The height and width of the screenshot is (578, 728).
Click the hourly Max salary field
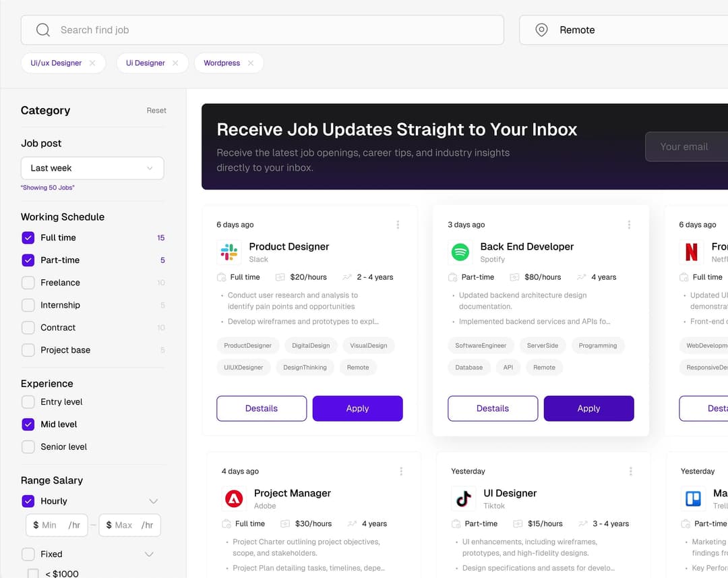coord(129,525)
